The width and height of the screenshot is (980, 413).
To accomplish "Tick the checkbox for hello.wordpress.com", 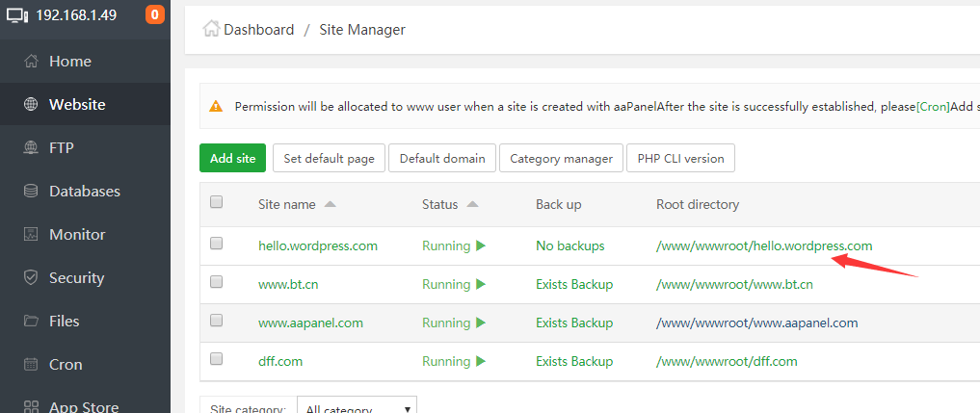I will click(216, 245).
